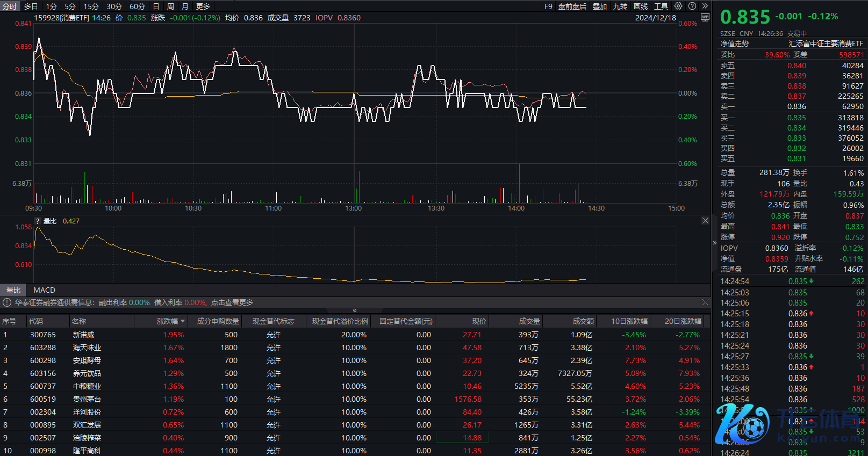Toggle the 叠加 overlay option

click(x=599, y=6)
